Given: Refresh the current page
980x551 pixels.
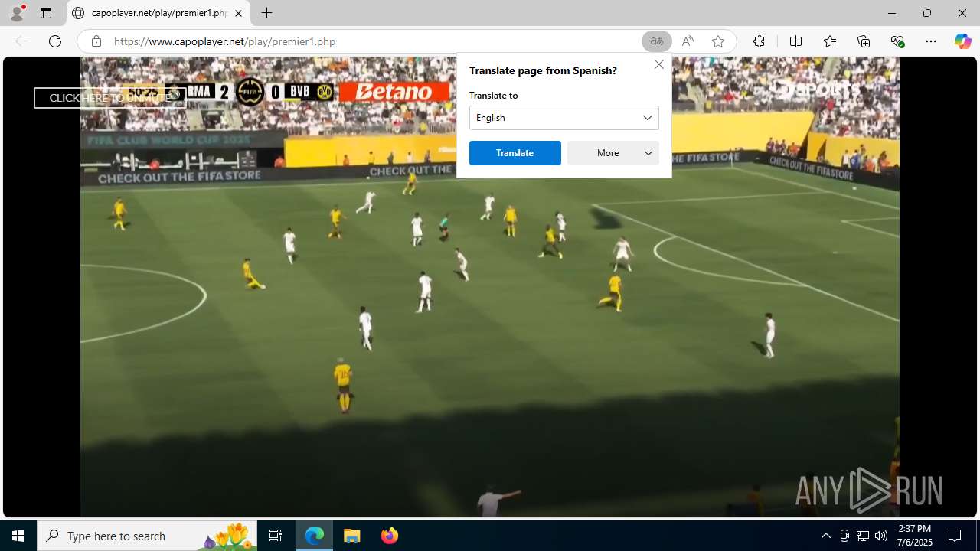Looking at the screenshot, I should click(x=55, y=41).
